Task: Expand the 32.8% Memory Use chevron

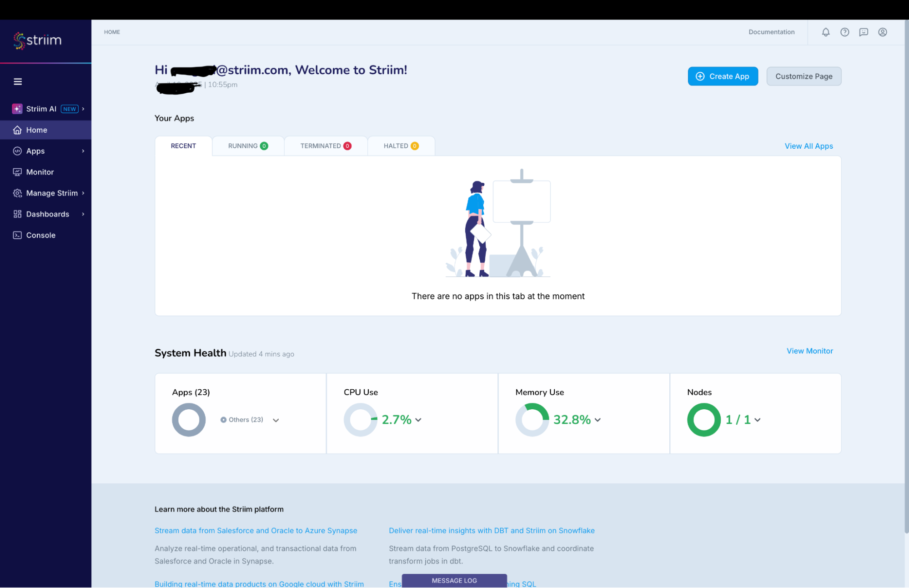Action: tap(598, 420)
